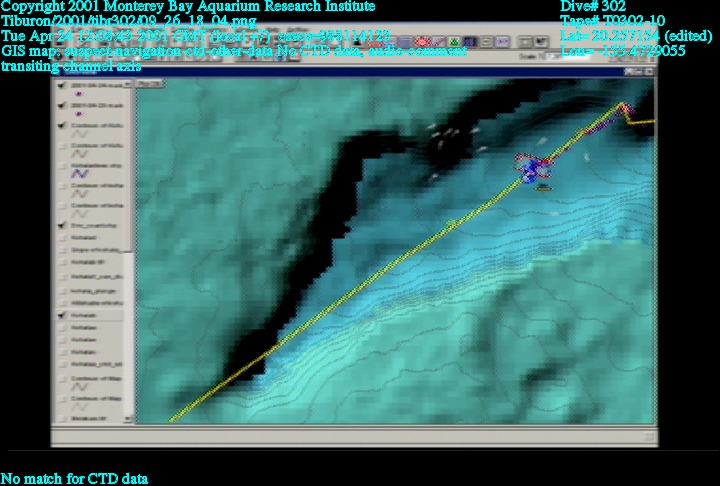Click the red marker at the track's upper-right end
The height and width of the screenshot is (486, 720).
click(627, 108)
